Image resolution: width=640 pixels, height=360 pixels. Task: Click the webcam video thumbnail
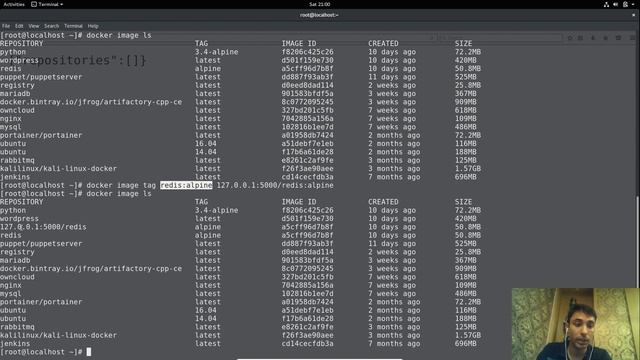(576, 324)
